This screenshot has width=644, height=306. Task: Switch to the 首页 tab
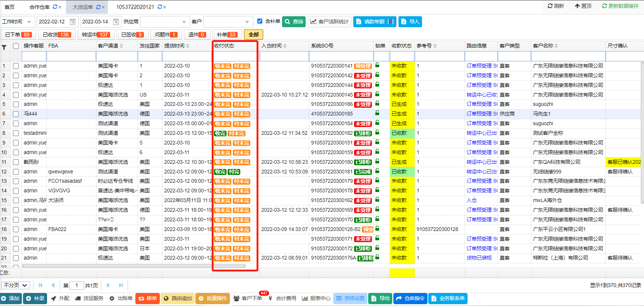click(10, 7)
